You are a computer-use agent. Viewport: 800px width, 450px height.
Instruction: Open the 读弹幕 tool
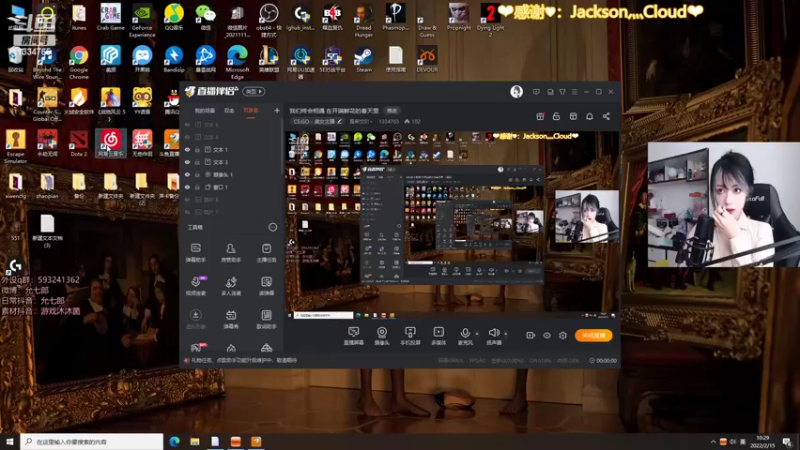(x=266, y=286)
